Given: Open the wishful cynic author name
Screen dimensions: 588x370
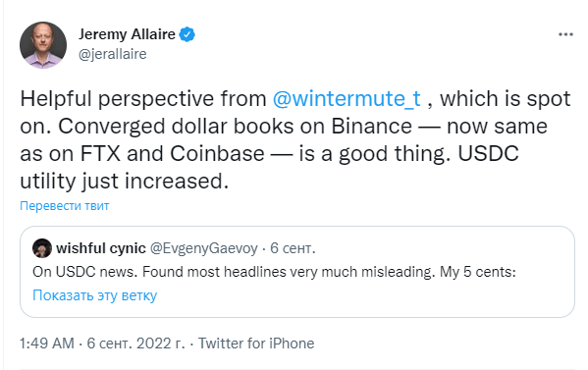Looking at the screenshot, I should (101, 248).
